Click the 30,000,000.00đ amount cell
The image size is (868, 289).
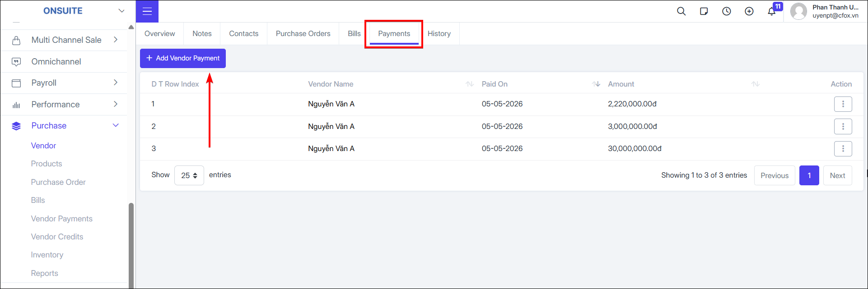click(x=635, y=149)
